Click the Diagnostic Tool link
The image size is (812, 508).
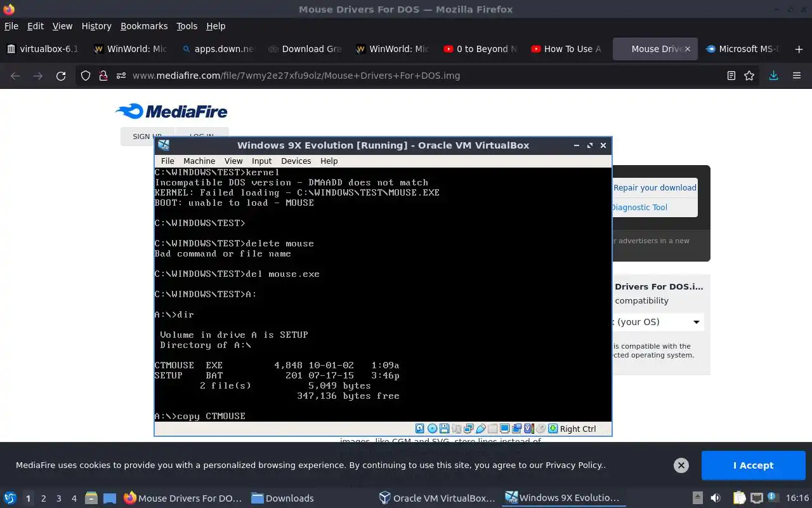[639, 207]
